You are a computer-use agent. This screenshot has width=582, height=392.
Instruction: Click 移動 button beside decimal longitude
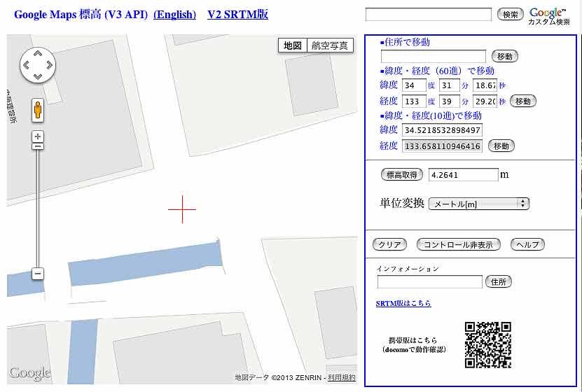[501, 146]
